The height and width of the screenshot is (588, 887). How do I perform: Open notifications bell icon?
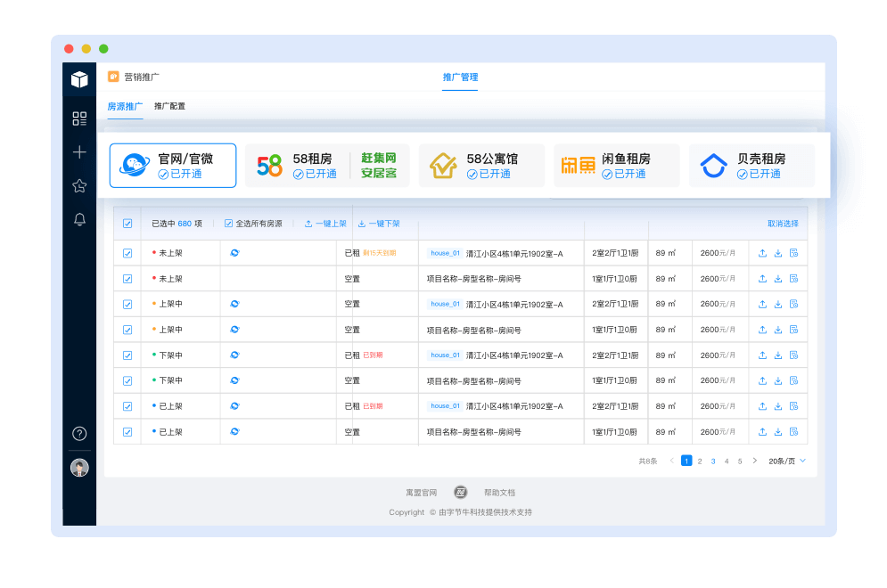tap(79, 219)
